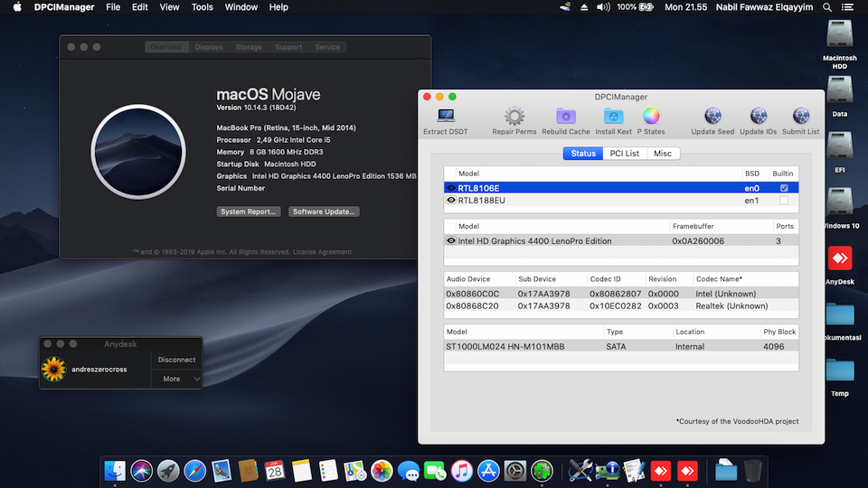Screen dimensions: 868x488
Task: Click the Install Kext icon
Action: [x=613, y=117]
